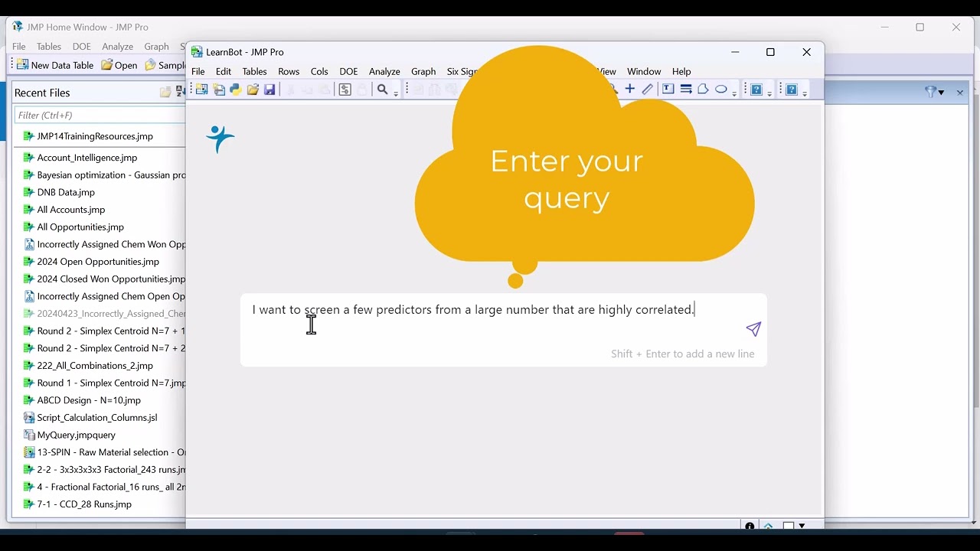Image resolution: width=980 pixels, height=551 pixels.
Task: Open the Rows menu in LearnBot
Action: 289,72
